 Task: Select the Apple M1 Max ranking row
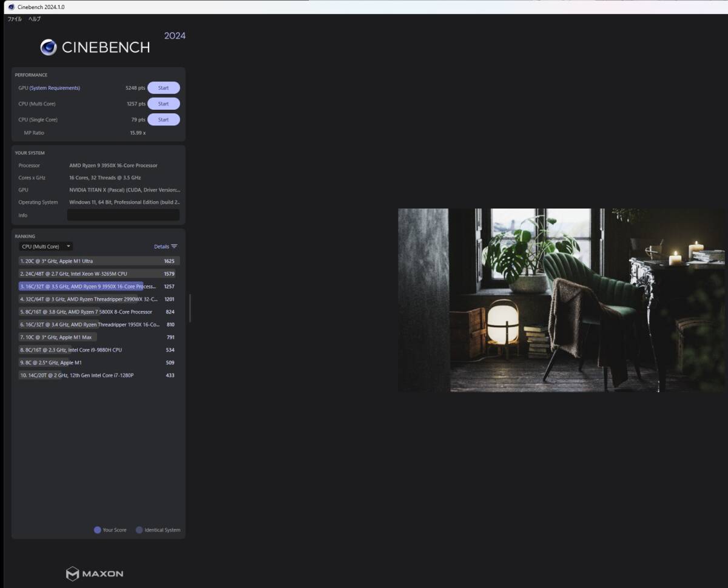(99, 338)
